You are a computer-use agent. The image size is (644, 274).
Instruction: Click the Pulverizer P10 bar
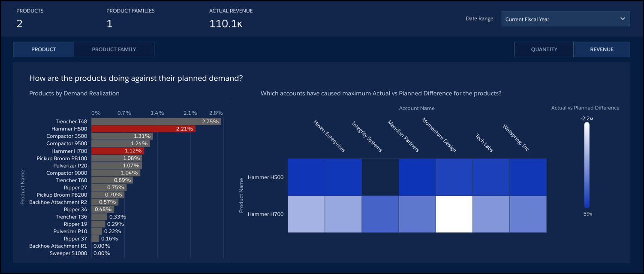click(x=96, y=231)
